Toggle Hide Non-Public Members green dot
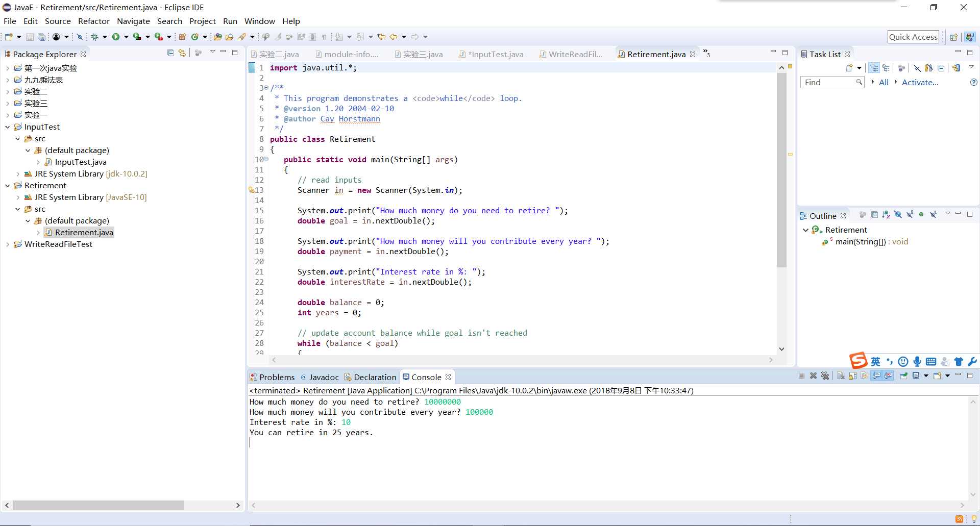Viewport: 980px width, 526px height. 921,214
